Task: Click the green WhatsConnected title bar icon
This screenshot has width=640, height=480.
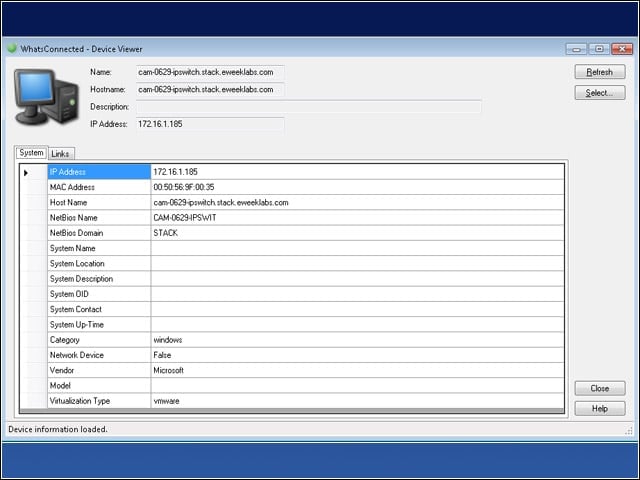Action: (x=12, y=48)
